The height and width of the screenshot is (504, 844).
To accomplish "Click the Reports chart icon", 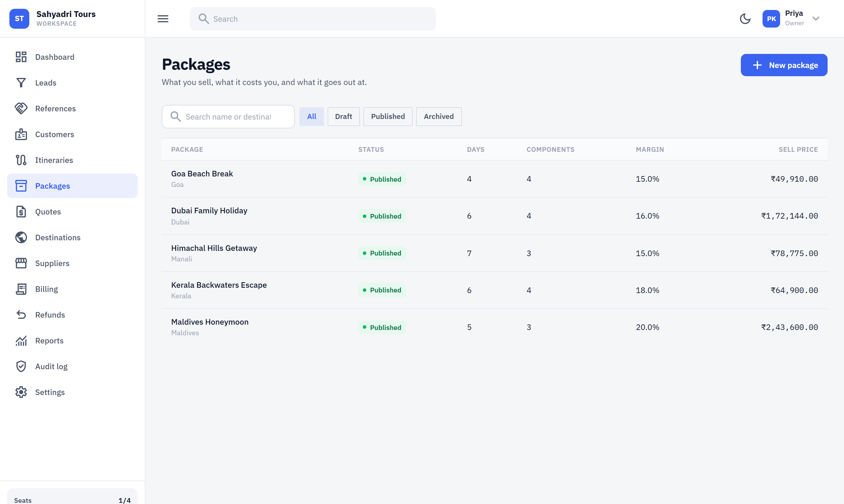I will tap(21, 341).
